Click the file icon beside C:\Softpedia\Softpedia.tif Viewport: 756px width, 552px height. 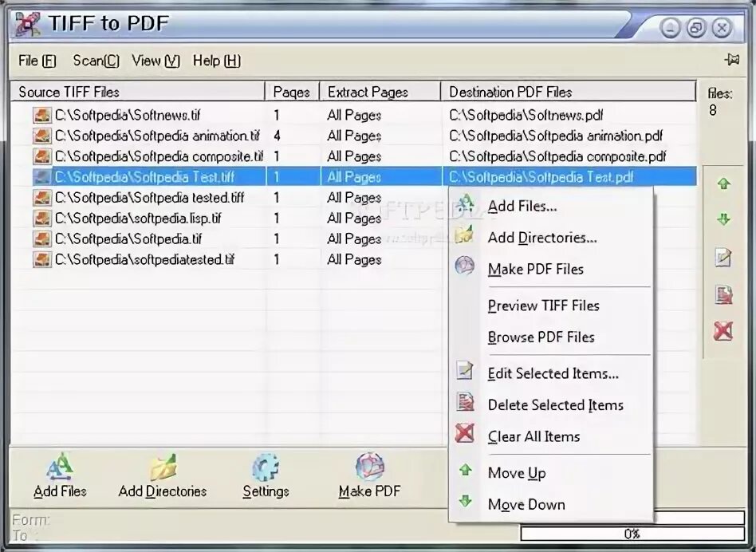42,239
